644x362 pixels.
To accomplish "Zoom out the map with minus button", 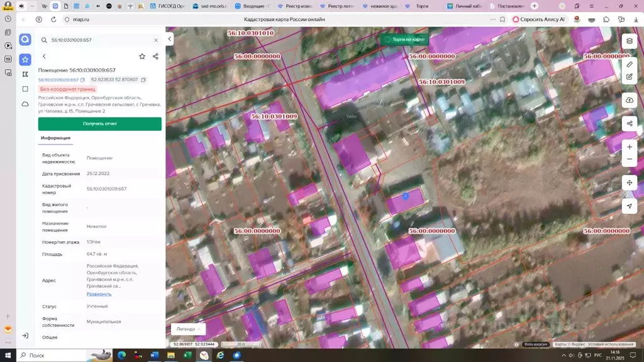I will [629, 159].
